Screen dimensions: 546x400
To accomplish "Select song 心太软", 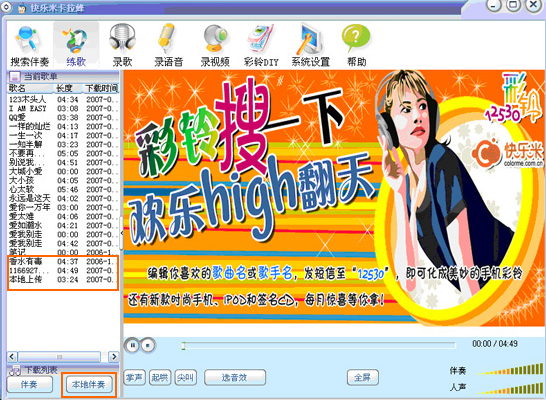I will (63, 190).
